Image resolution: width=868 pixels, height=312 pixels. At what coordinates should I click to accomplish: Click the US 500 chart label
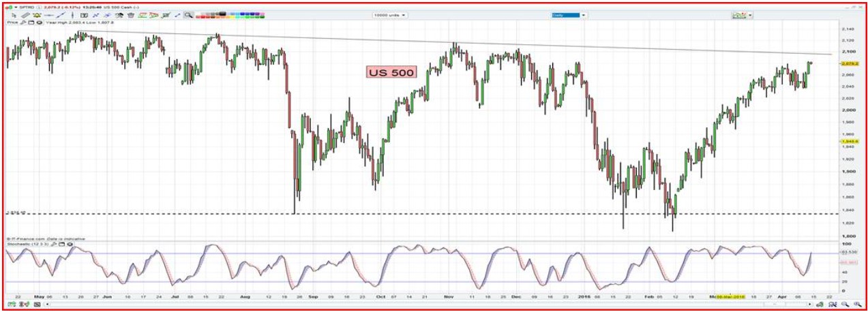[x=391, y=72]
